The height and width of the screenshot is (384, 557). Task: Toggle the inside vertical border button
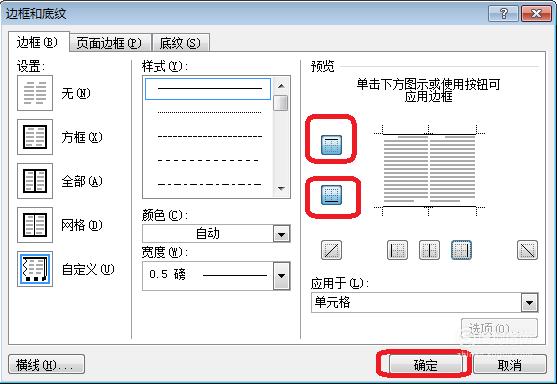(429, 250)
